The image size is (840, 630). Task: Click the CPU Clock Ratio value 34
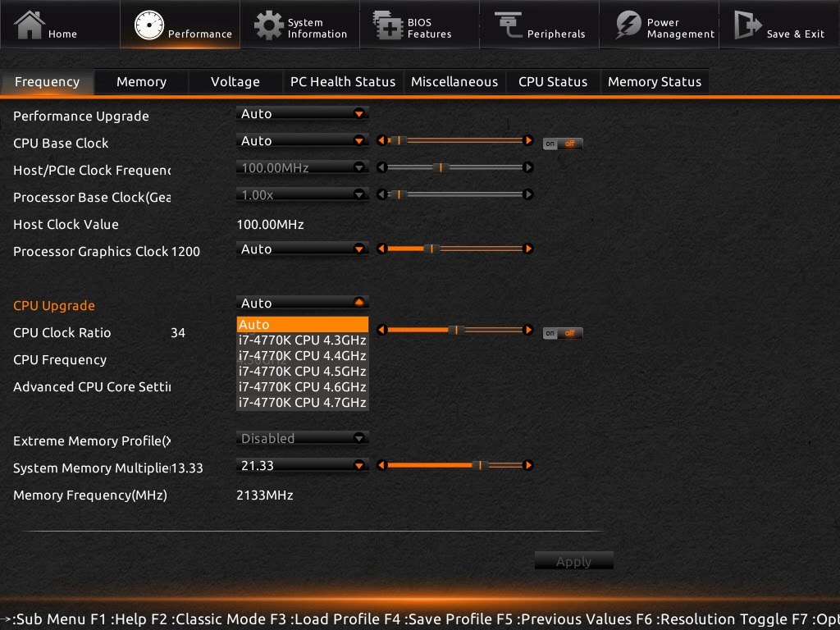pyautogui.click(x=178, y=333)
